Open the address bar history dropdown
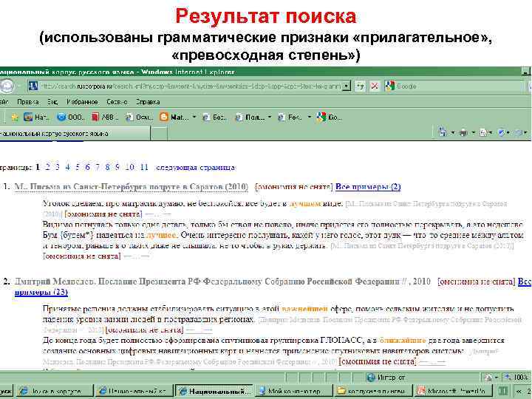Image resolution: width=532 pixels, height=399 pixels. [x=347, y=86]
